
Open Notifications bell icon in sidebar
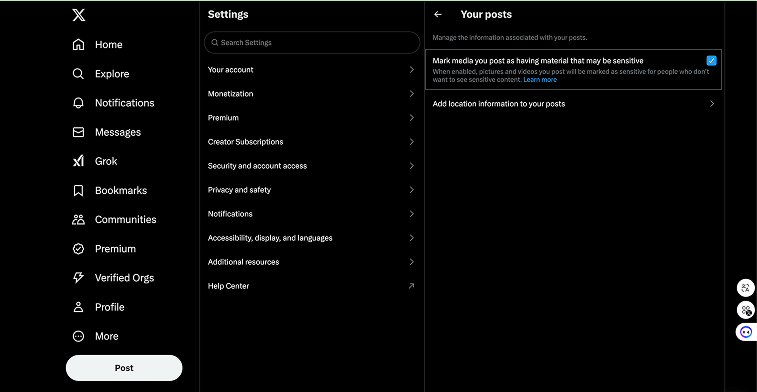78,103
